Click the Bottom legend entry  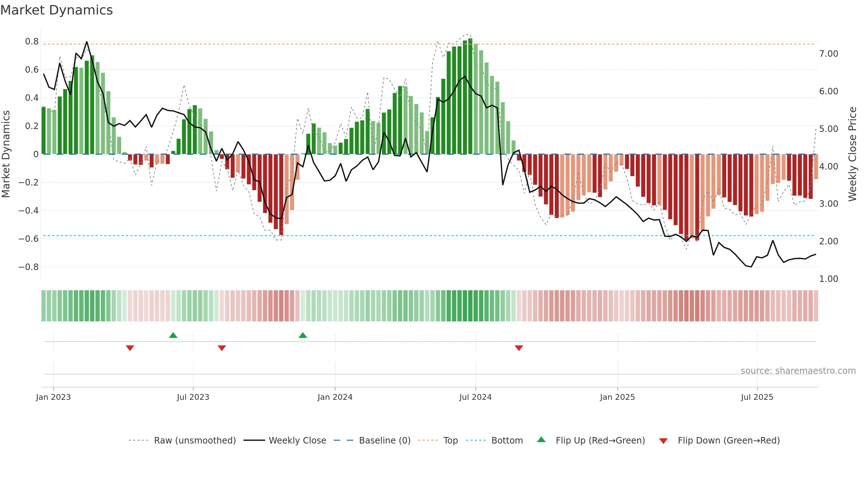pos(494,440)
